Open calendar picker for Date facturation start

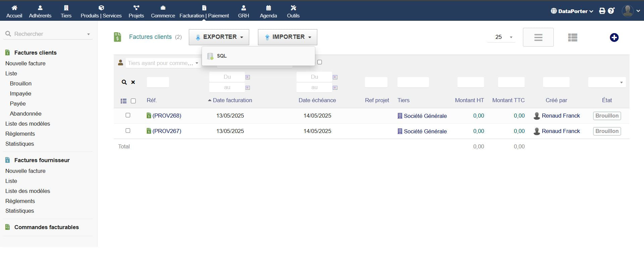(x=248, y=77)
